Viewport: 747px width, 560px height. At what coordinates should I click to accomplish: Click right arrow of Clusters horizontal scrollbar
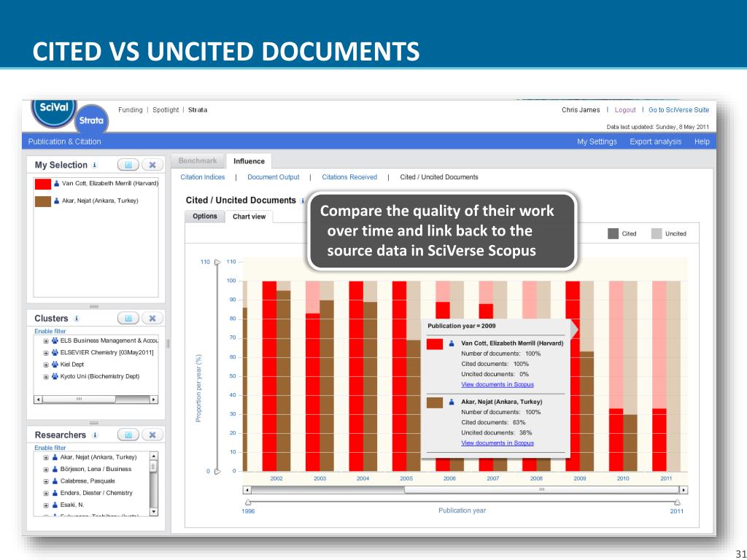click(153, 400)
